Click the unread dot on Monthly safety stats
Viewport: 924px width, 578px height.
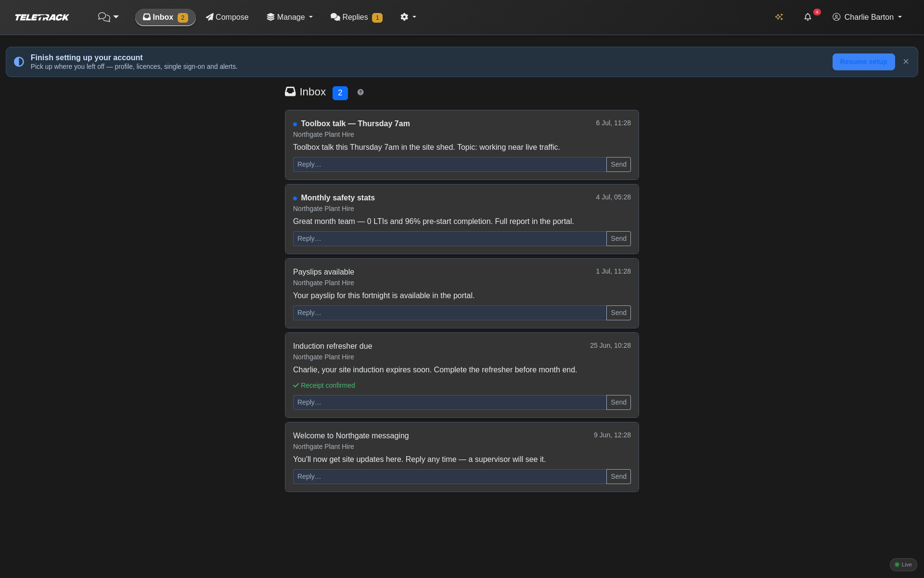coord(295,198)
